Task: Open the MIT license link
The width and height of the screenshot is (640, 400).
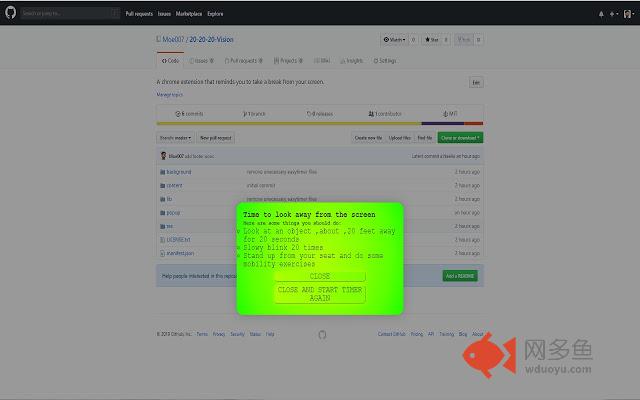Action: [450, 114]
